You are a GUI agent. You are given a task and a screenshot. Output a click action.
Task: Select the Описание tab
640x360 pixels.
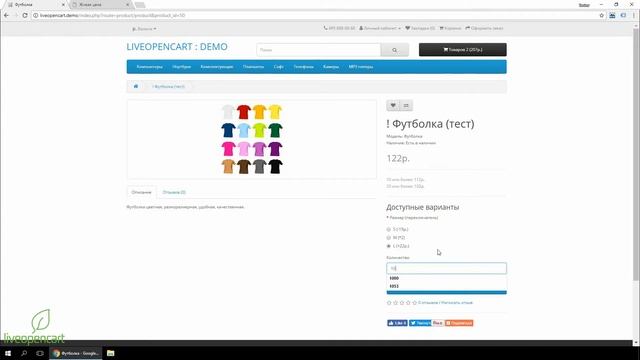(141, 192)
